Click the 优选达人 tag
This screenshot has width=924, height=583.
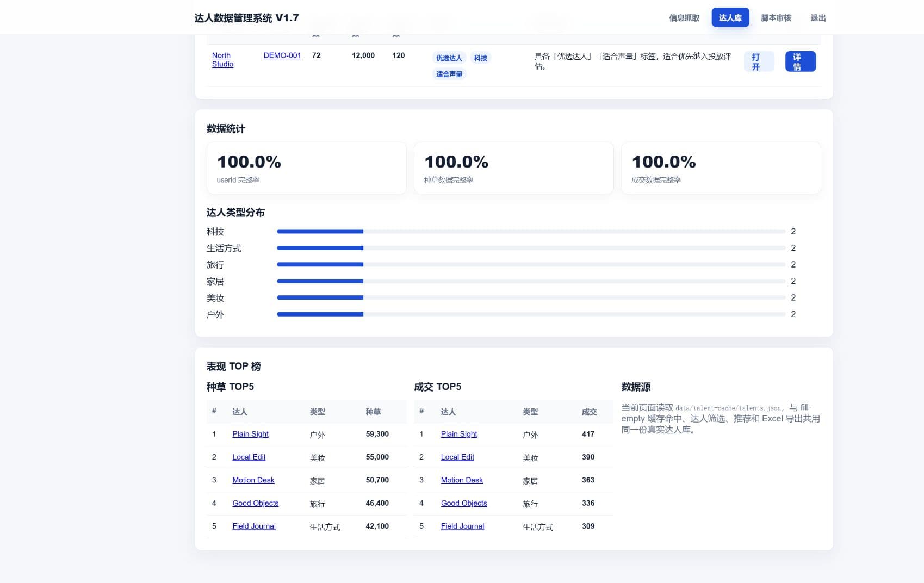point(449,58)
